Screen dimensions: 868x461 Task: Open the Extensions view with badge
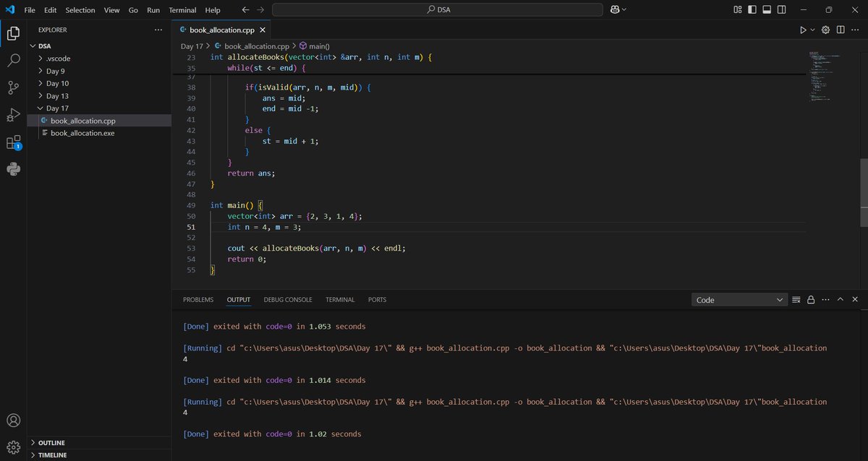(13, 142)
